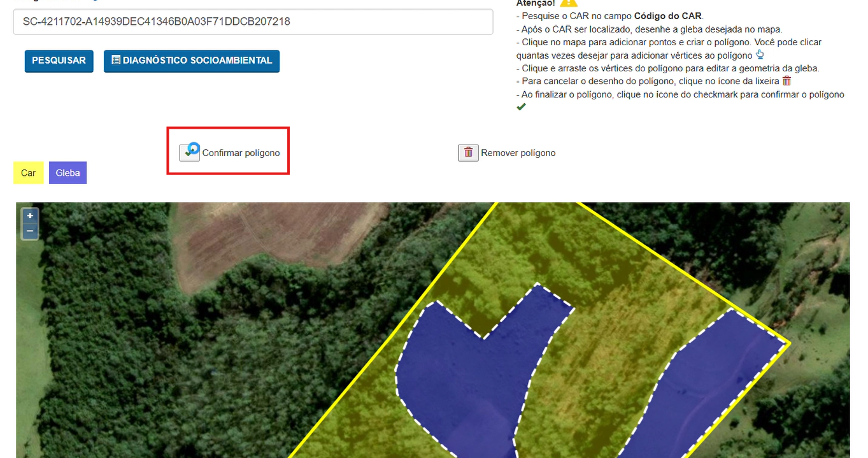Zoom out with the map minus button
This screenshot has width=868, height=458.
coord(30,231)
